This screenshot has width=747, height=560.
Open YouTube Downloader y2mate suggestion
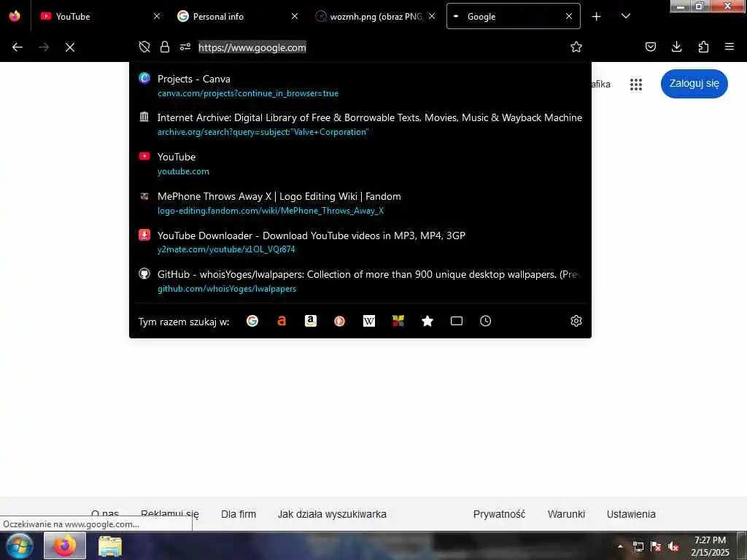(360, 242)
